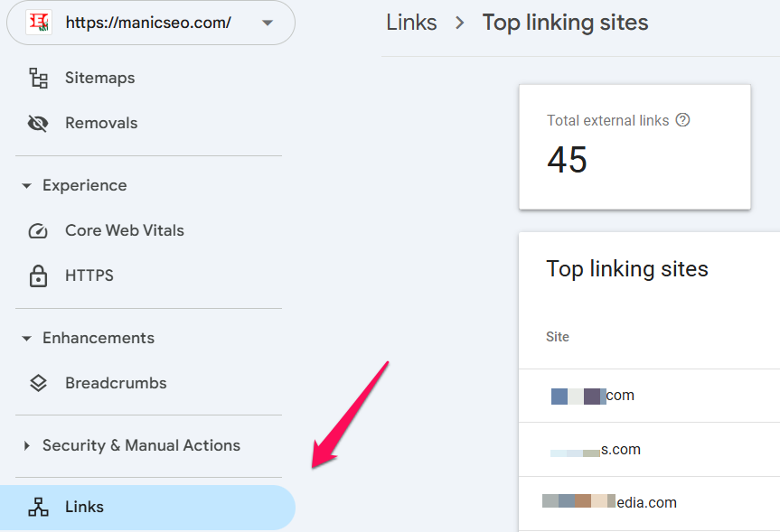This screenshot has width=780, height=532.
Task: Click the Top linking sites breadcrumb title
Action: (565, 23)
